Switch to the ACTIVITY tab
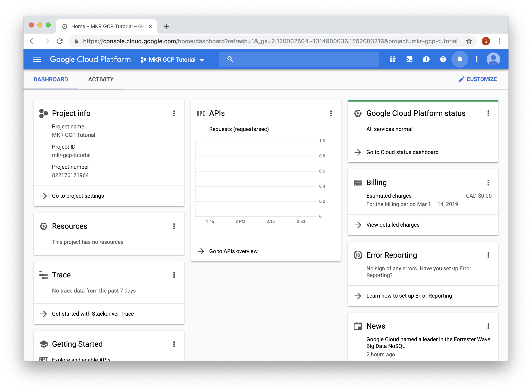 (x=100, y=79)
